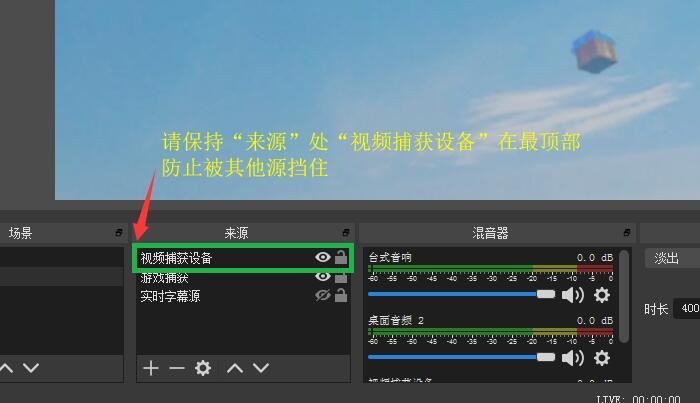This screenshot has width=700, height=403.
Task: Click the 混音器 panel header
Action: pos(496,233)
